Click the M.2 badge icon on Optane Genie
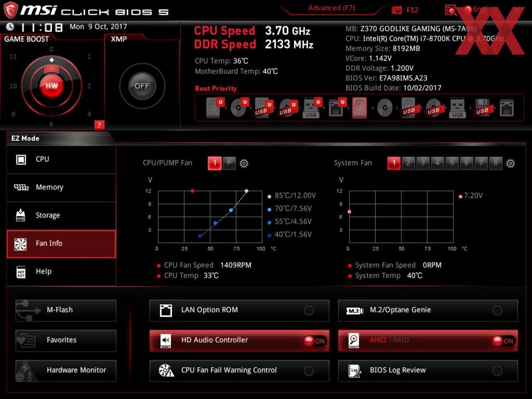Image resolution: width=532 pixels, height=399 pixels. (x=355, y=311)
